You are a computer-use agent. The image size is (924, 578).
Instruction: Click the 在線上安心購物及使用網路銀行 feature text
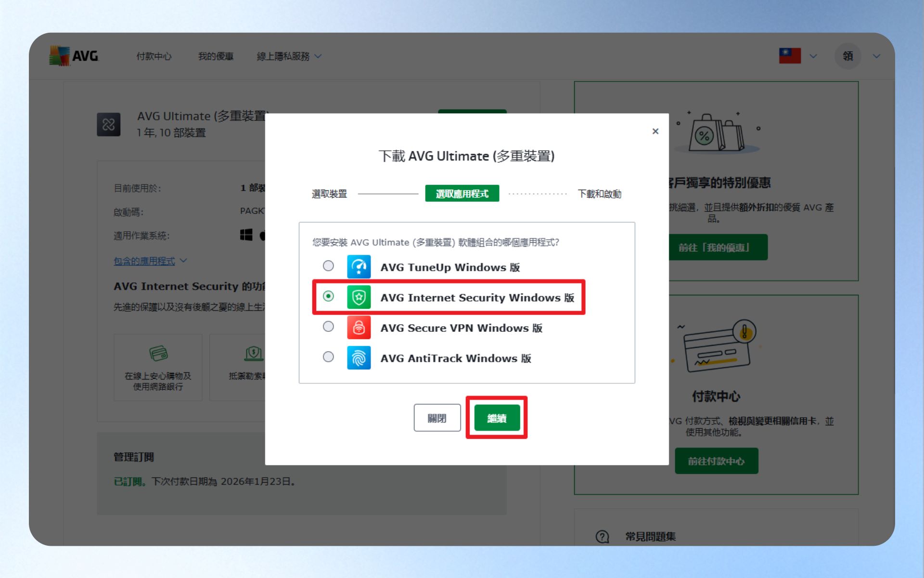[x=158, y=381]
